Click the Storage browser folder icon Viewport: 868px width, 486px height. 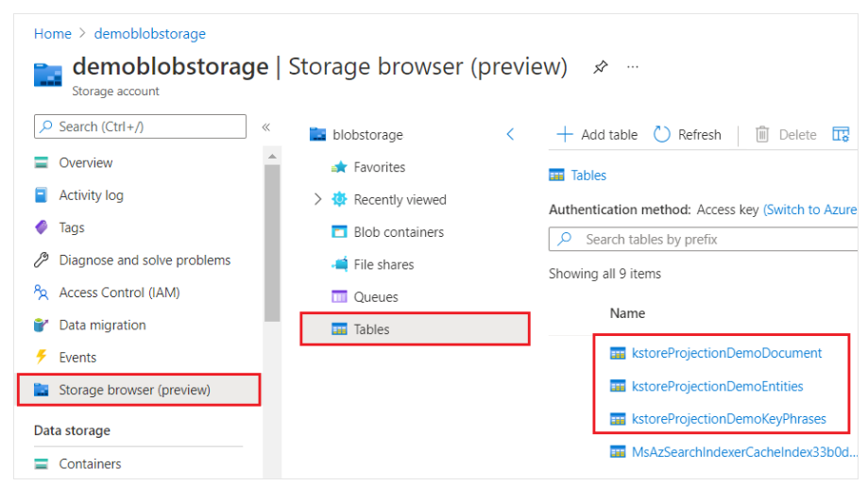coord(42,390)
